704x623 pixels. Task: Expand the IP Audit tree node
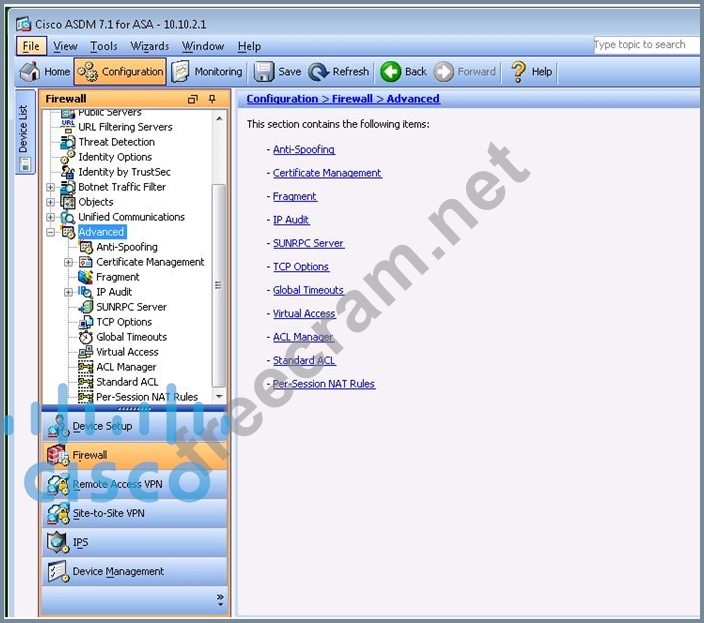point(69,292)
